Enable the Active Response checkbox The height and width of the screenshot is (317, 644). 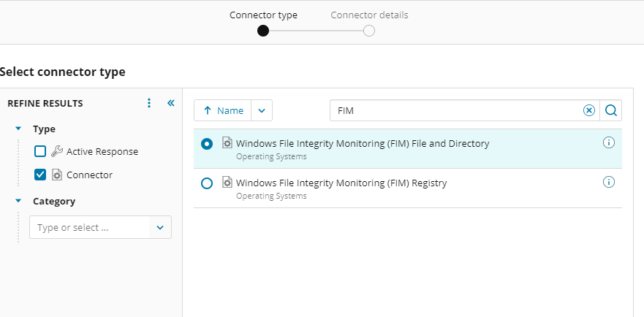tap(41, 151)
